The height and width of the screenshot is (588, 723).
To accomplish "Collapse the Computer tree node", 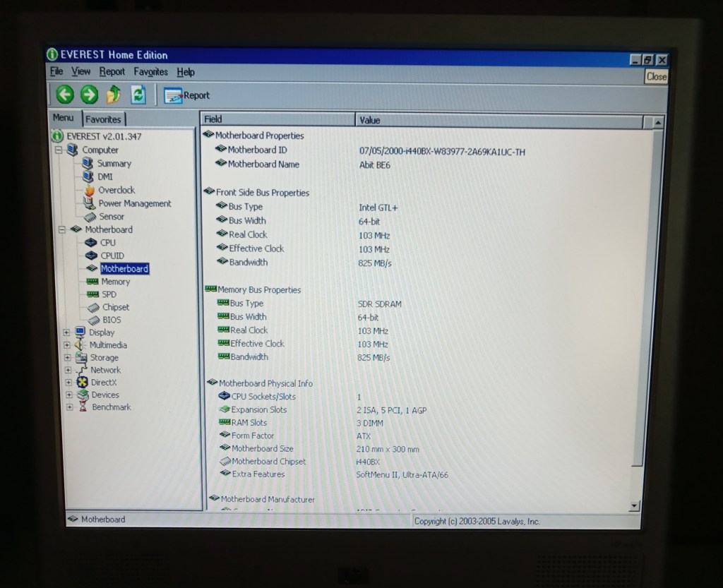I will click(x=59, y=150).
